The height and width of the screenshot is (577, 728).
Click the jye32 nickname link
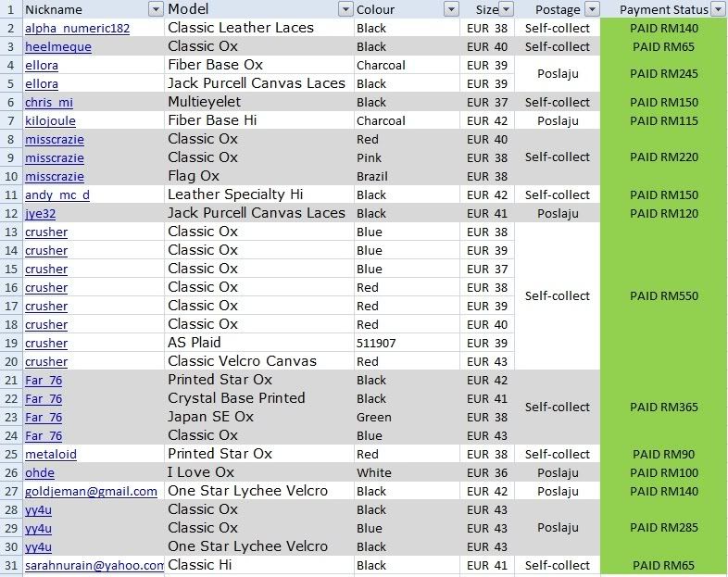[x=41, y=214]
